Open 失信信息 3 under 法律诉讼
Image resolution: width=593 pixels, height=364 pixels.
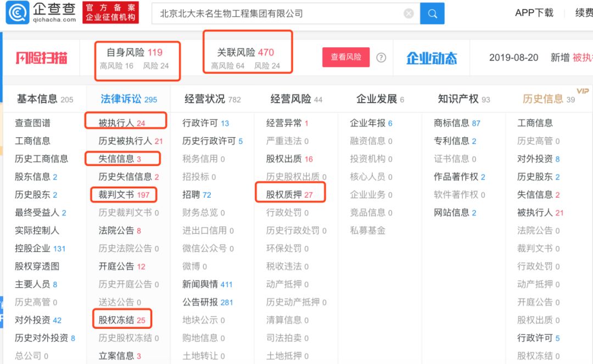120,159
